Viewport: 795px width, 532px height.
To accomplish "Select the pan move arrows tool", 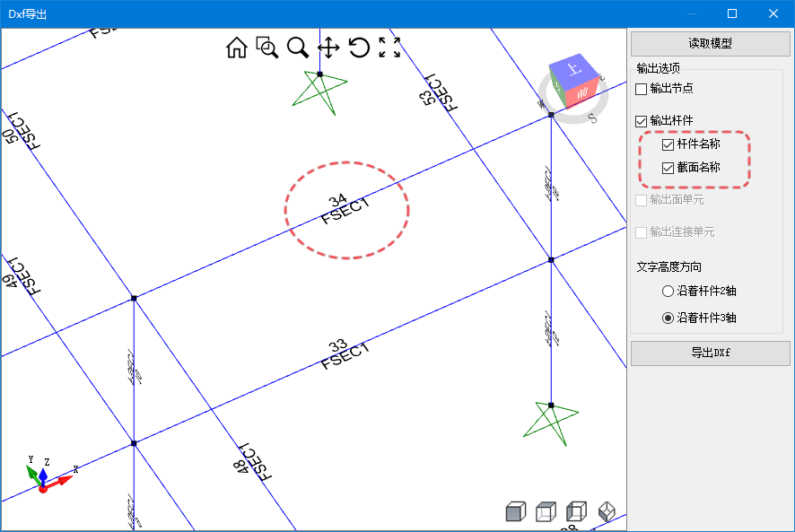I will [x=328, y=48].
